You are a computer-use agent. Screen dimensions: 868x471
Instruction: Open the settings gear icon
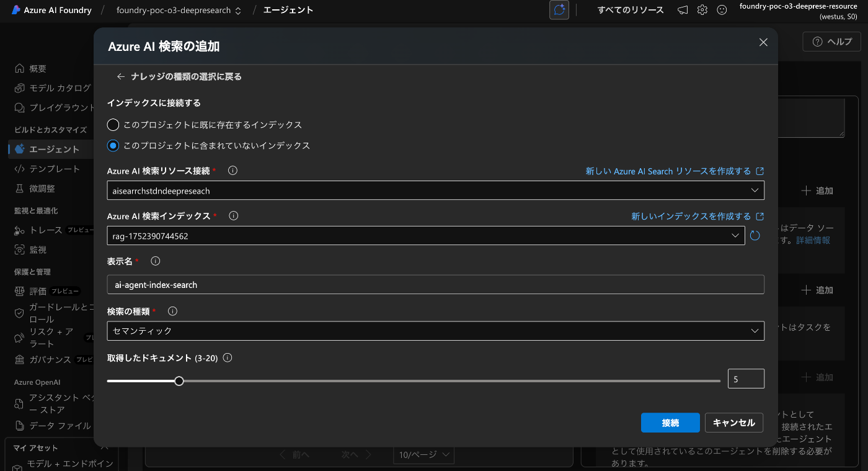click(702, 10)
